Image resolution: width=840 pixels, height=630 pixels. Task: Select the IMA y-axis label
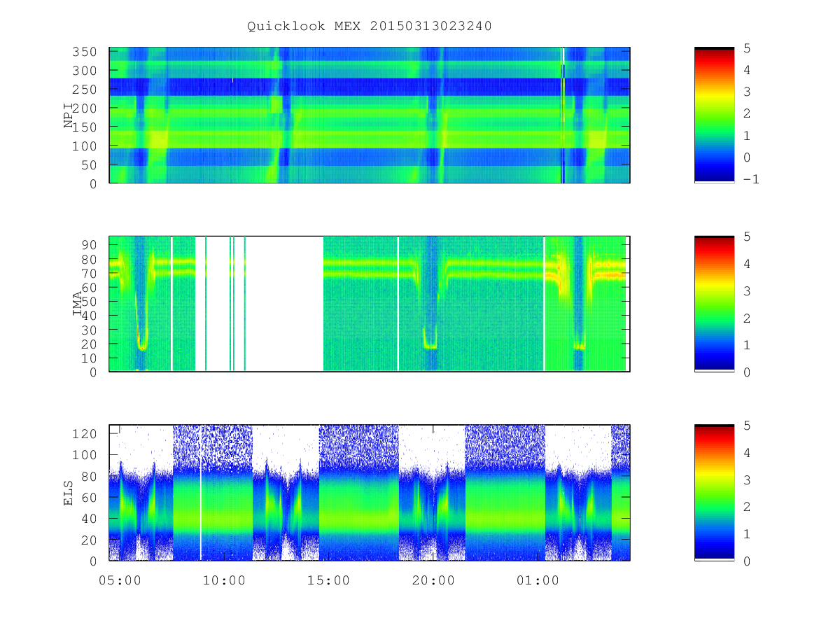(x=77, y=304)
